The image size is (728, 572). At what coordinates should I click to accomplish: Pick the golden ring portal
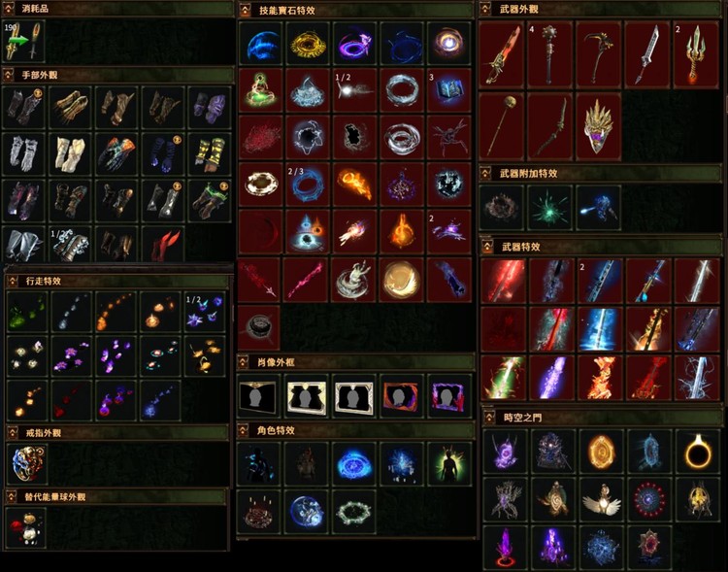click(x=698, y=452)
